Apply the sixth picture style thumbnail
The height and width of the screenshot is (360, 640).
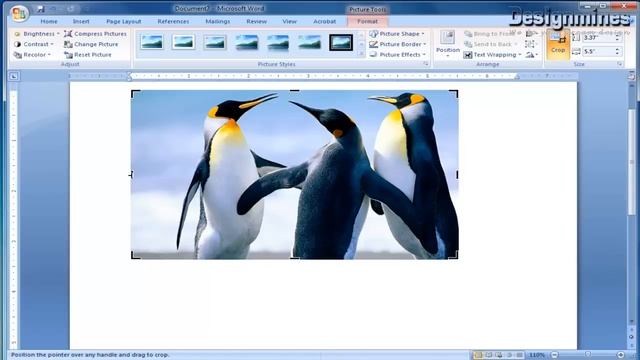pyautogui.click(x=309, y=42)
